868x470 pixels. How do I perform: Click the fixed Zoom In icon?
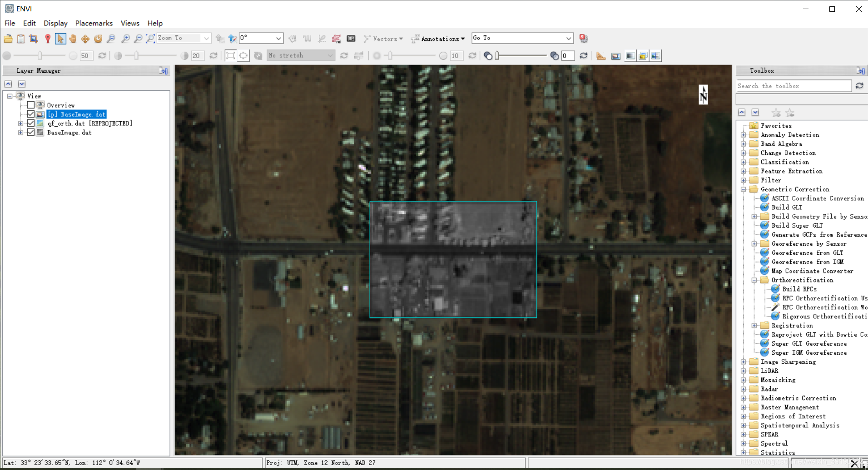pos(125,39)
